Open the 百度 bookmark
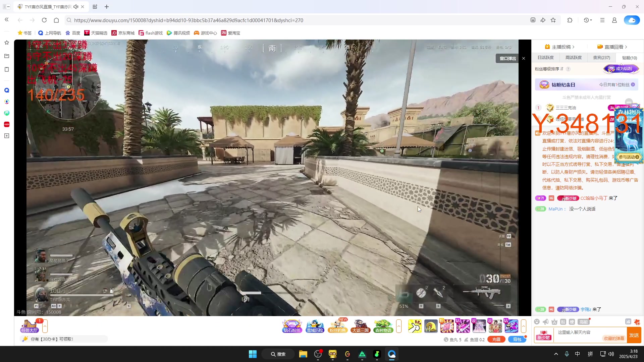The width and height of the screenshot is (644, 362). point(73,33)
